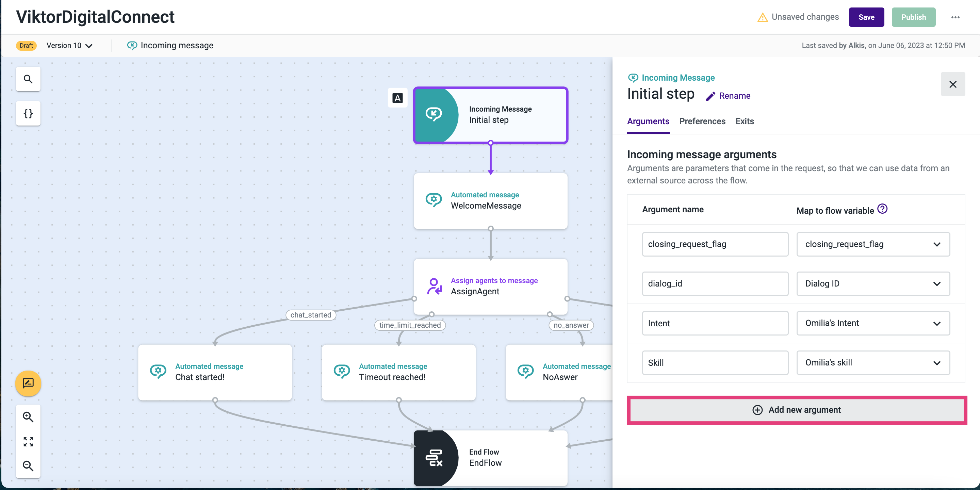The image size is (980, 490).
Task: Click the help question mark icon
Action: click(882, 209)
